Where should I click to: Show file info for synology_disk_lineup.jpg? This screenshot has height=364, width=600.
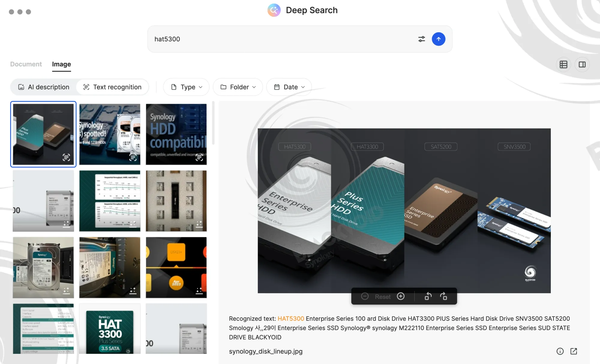tap(560, 351)
